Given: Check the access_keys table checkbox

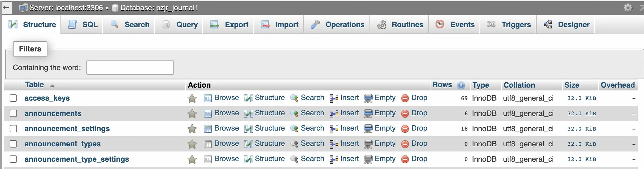Looking at the screenshot, I should point(13,98).
